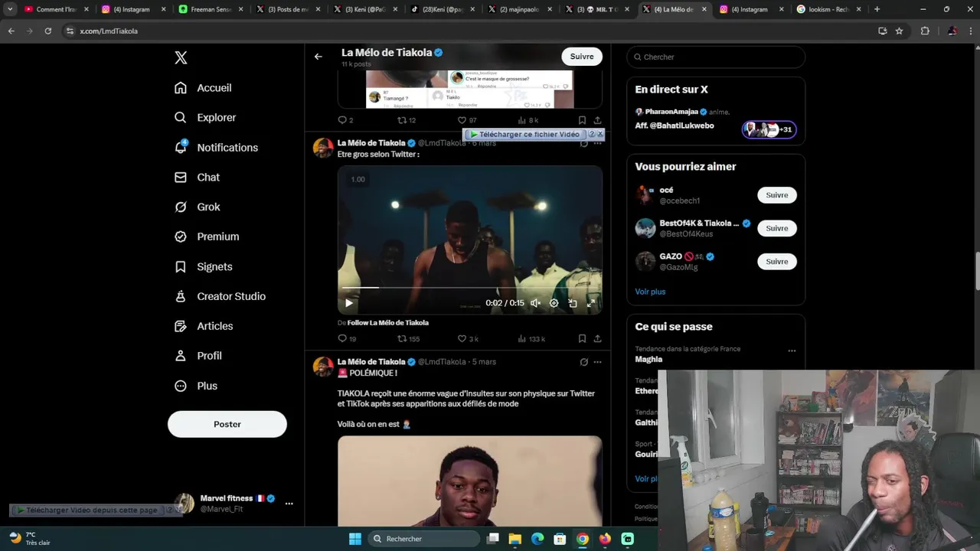
Task: Bookmark this page with the star icon
Action: tap(899, 31)
